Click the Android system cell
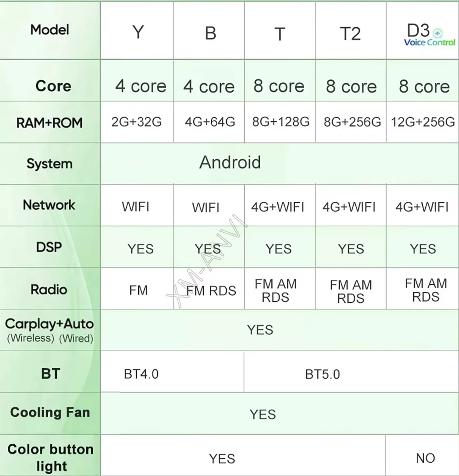Viewport: 459px width, 476px height. [230, 162]
